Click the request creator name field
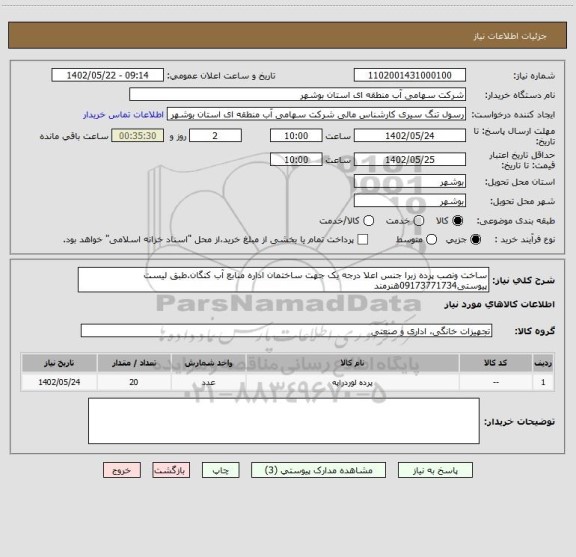Screen dimensions: 576x557 click(x=316, y=114)
